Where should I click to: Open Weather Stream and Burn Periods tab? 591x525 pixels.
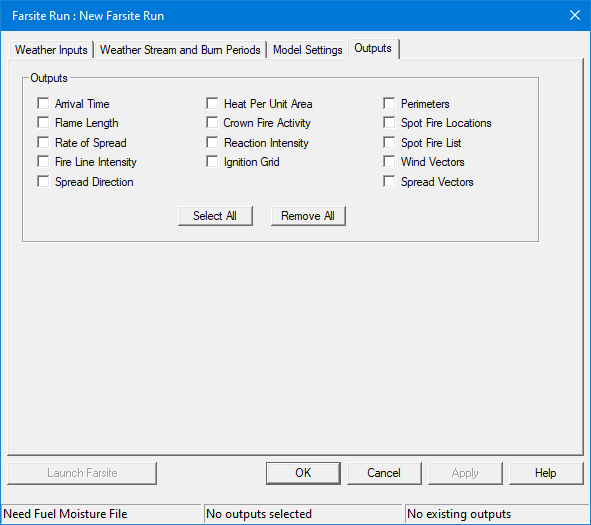pos(180,50)
